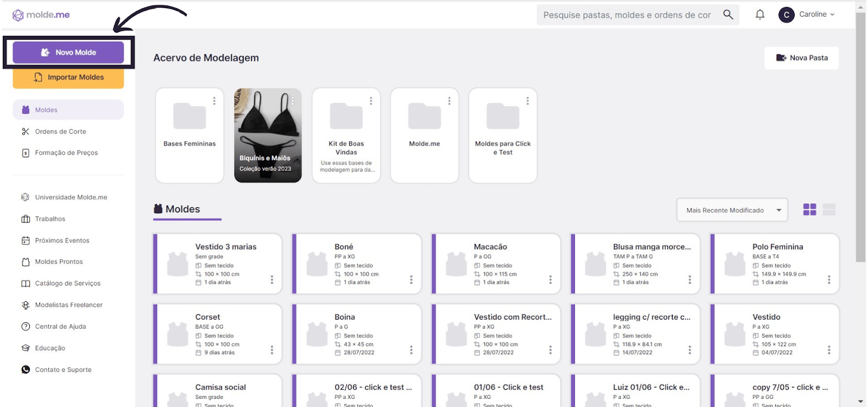Screen dimensions: 868x407
Task: Open Boina card options menu
Action: [411, 350]
